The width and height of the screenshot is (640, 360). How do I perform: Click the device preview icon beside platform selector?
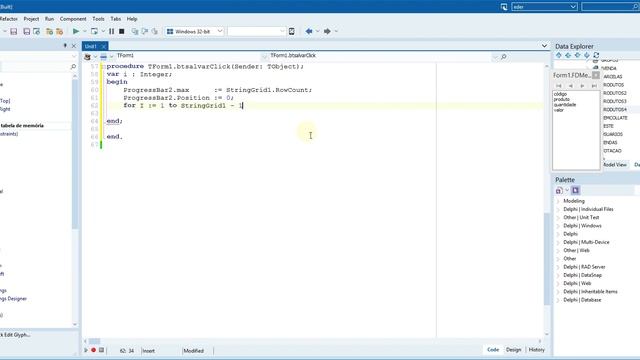(x=291, y=31)
